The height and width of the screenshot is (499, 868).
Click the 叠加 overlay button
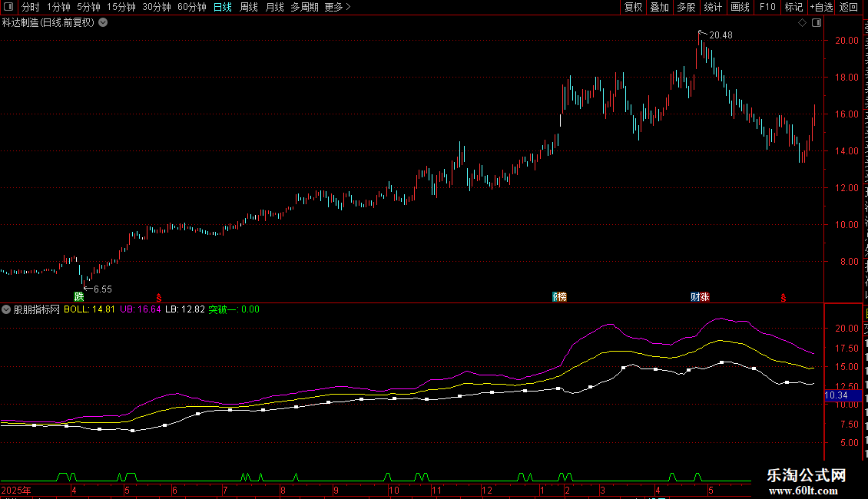(659, 7)
